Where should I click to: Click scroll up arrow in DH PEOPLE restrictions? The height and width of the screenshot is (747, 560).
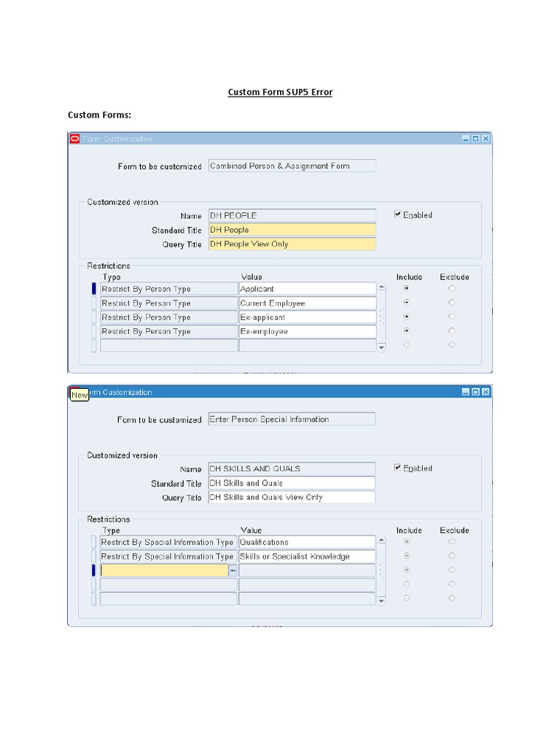[x=381, y=287]
